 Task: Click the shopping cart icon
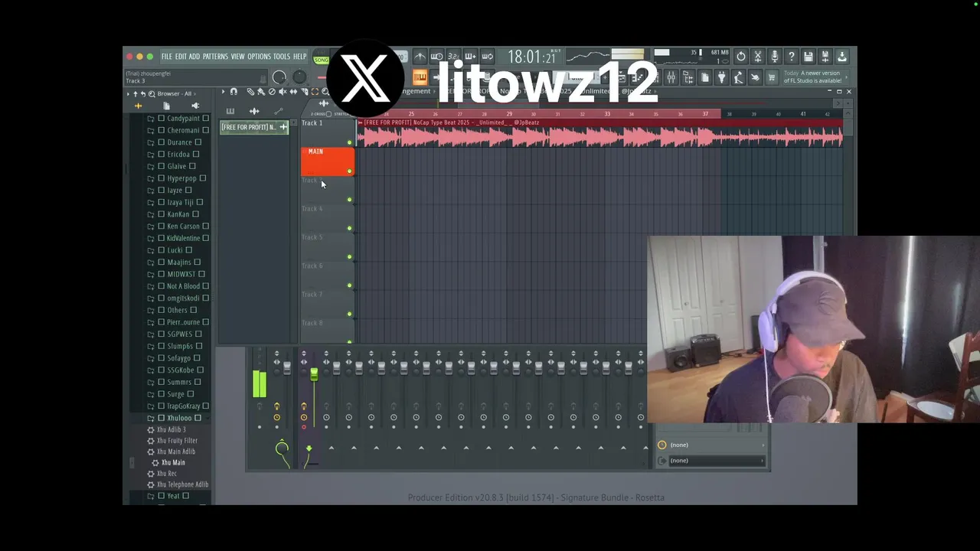[x=772, y=77]
